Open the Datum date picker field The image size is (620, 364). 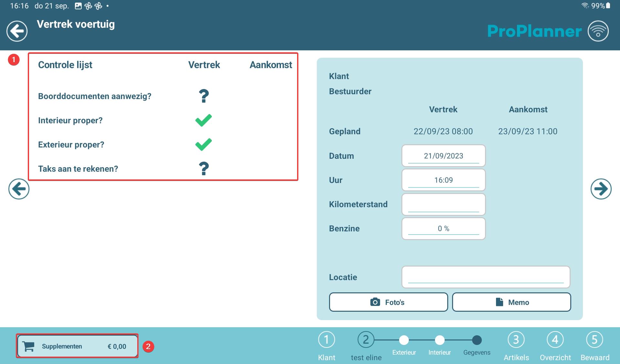443,156
